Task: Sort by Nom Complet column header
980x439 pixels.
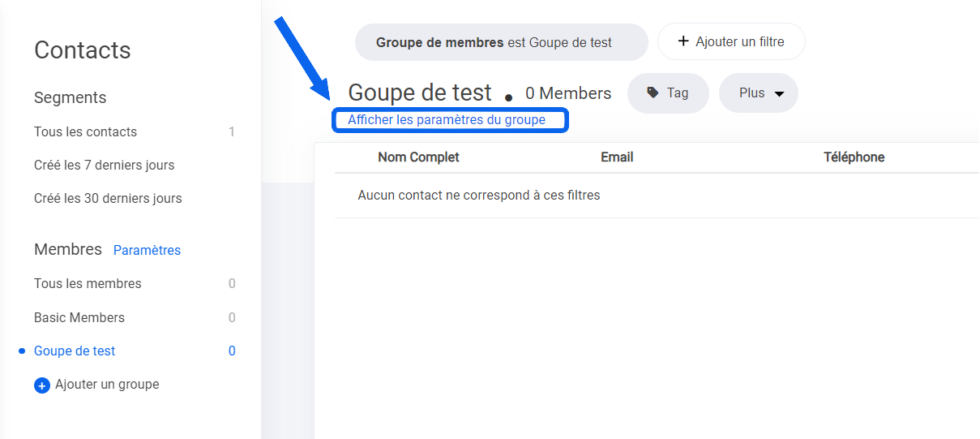Action: (x=418, y=157)
